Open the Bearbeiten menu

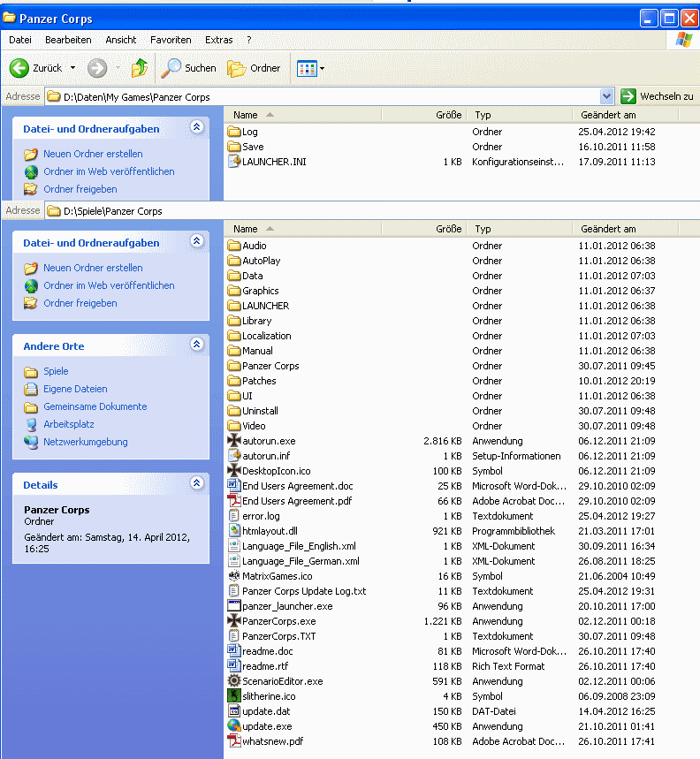[68, 40]
